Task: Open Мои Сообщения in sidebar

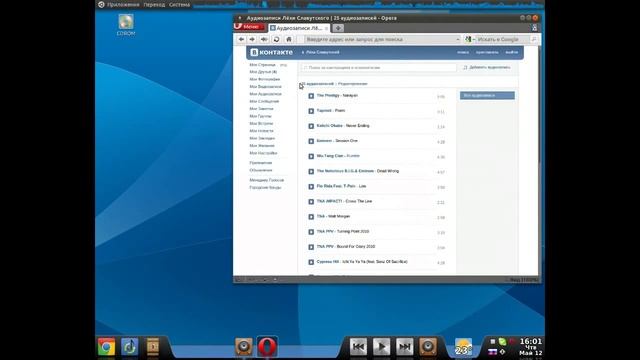Action: [264, 101]
